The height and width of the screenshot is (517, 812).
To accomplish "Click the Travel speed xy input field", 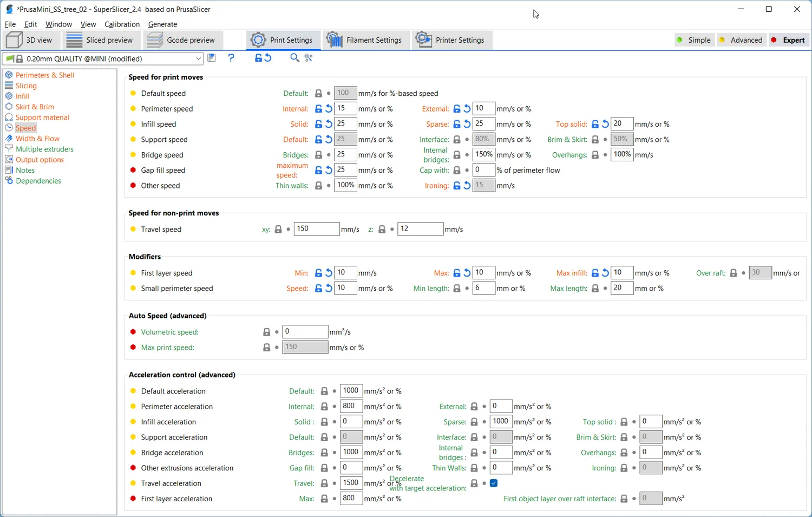I will coord(316,229).
